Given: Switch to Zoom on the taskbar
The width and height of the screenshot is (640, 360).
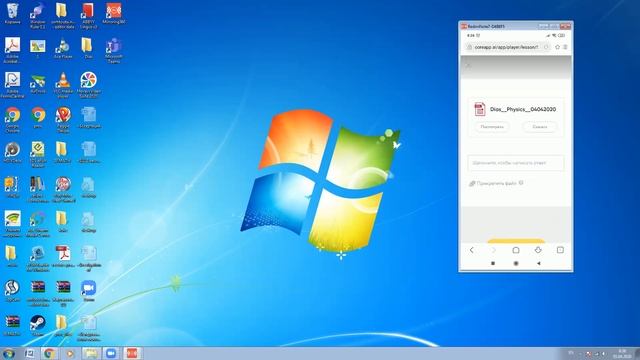Looking at the screenshot, I should 111,353.
